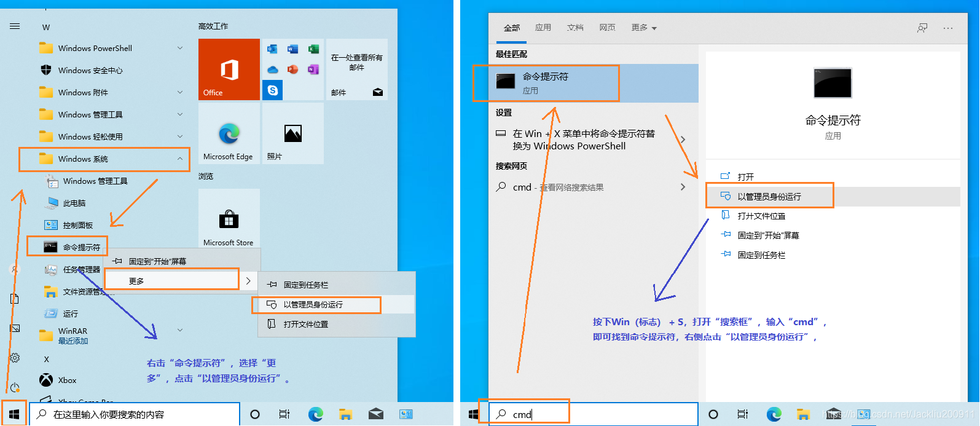Click feedback icon in search panel header
This screenshot has height=426, width=980.
click(922, 28)
